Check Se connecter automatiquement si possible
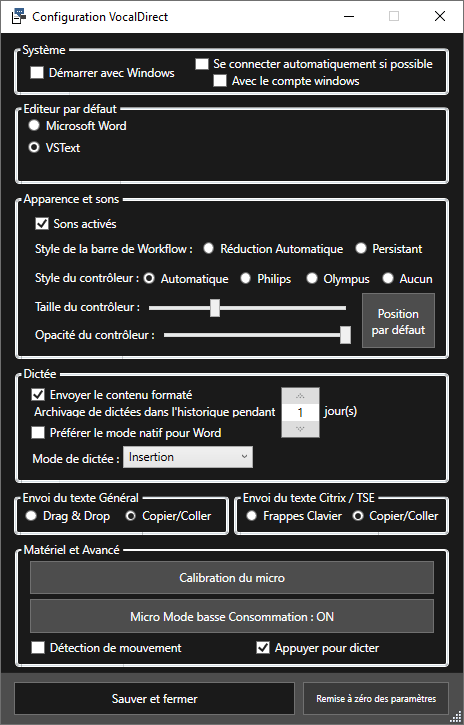The image size is (464, 725). 202,64
